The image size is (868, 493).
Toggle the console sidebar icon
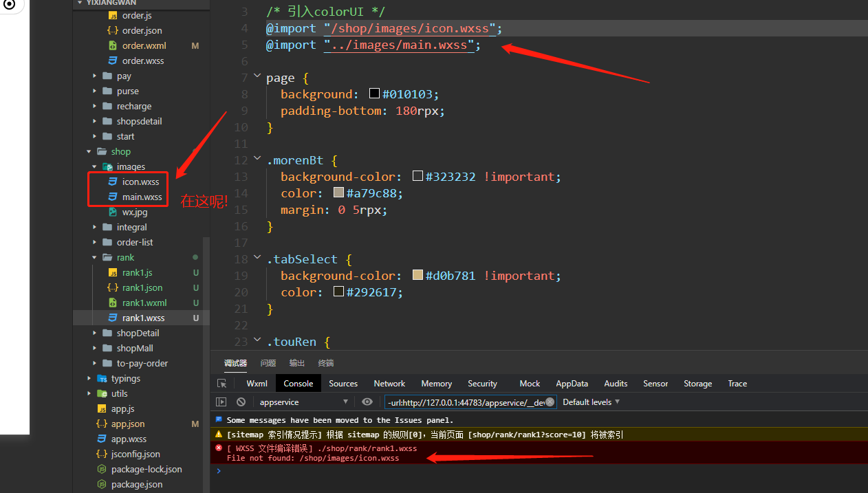(221, 402)
